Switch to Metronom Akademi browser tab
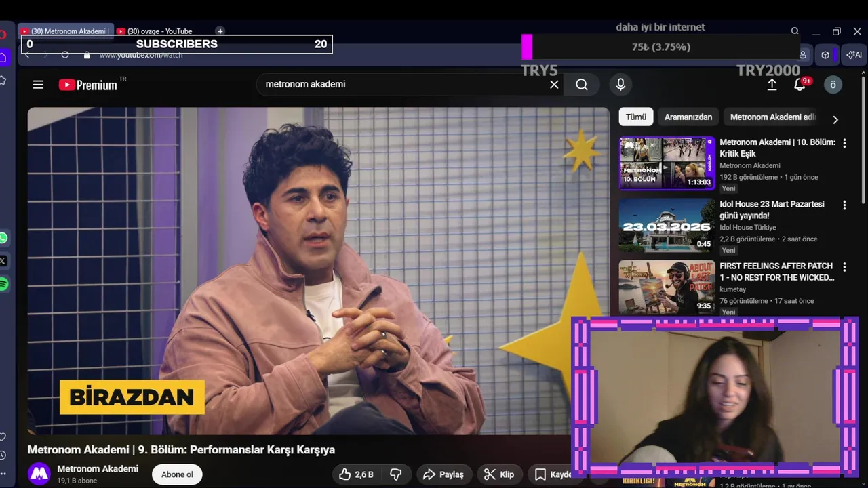 coord(64,31)
